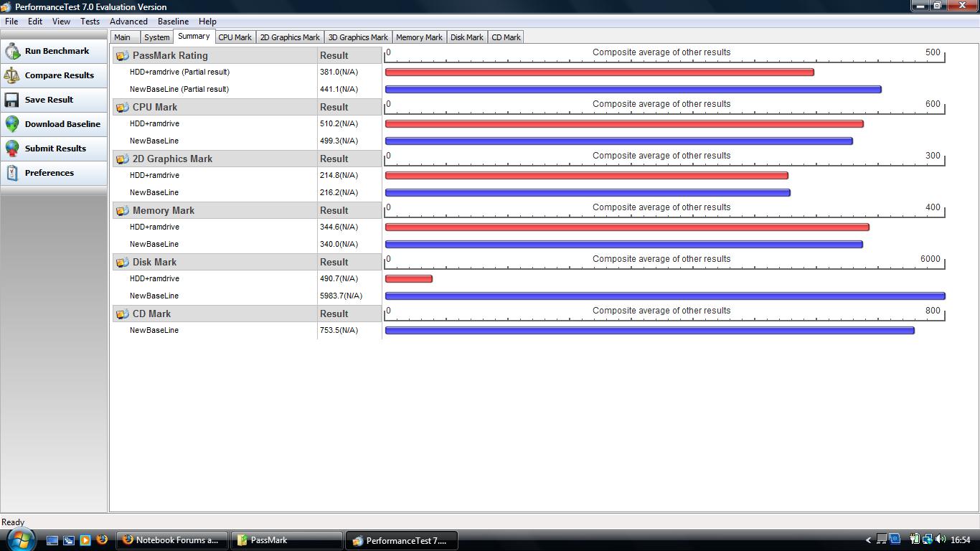This screenshot has width=980, height=551.
Task: Click the Compare Results button
Action: tap(54, 75)
